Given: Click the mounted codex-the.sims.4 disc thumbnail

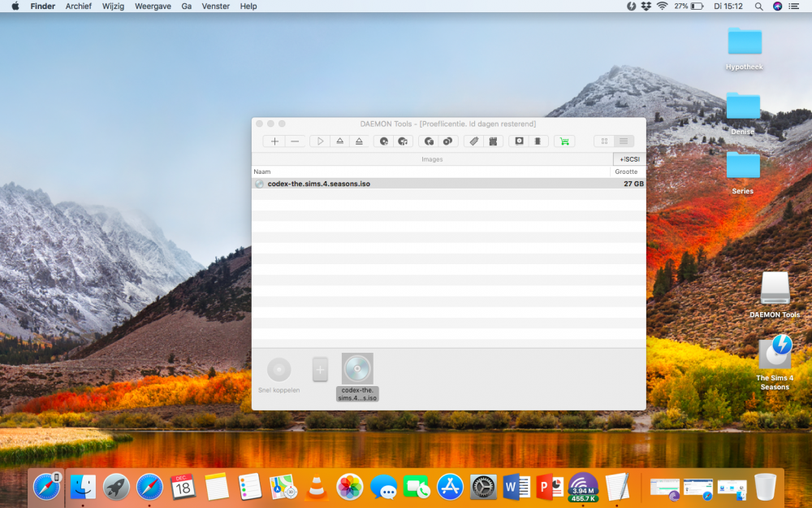Looking at the screenshot, I should point(357,369).
